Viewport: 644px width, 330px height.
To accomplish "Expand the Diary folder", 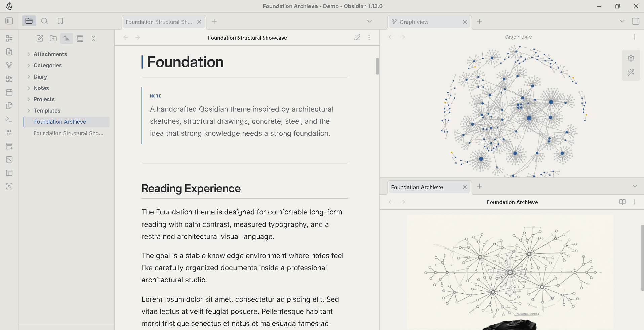I will click(29, 77).
